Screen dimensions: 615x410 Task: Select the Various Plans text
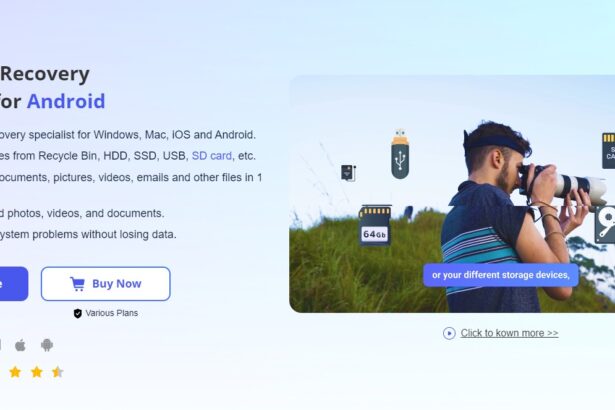[112, 313]
